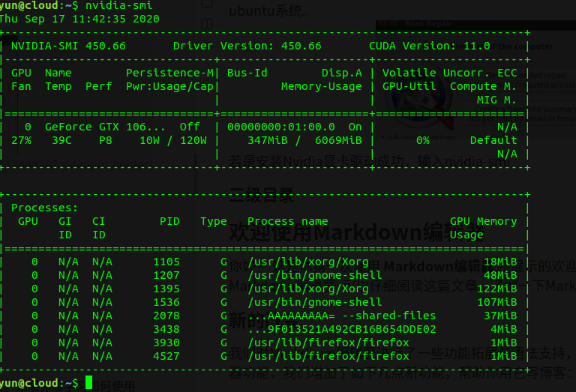576x392 pixels.
Task: Click the 'PID' column header
Action: 169,221
